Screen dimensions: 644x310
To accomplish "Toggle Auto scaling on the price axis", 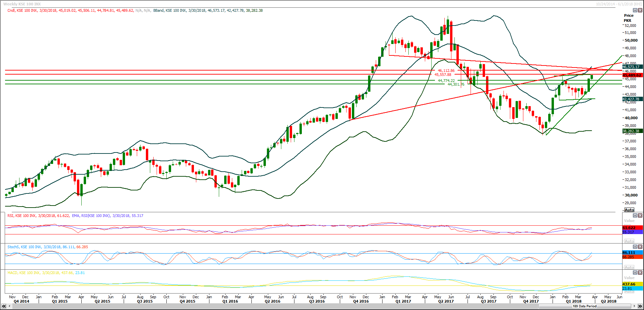I will tap(629, 210).
